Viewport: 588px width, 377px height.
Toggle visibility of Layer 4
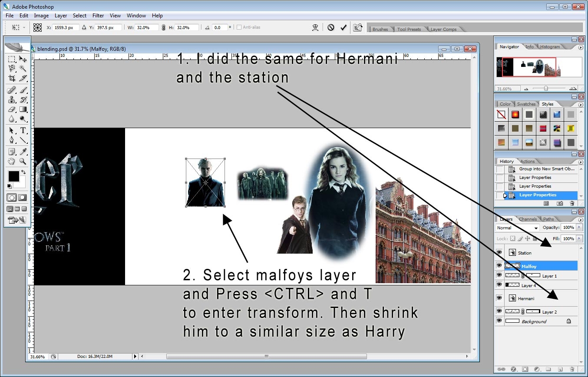tap(499, 285)
